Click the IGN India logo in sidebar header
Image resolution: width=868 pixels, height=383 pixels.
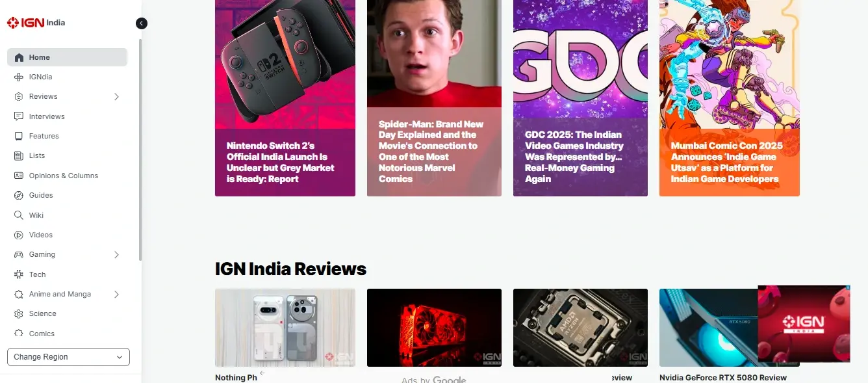click(36, 23)
